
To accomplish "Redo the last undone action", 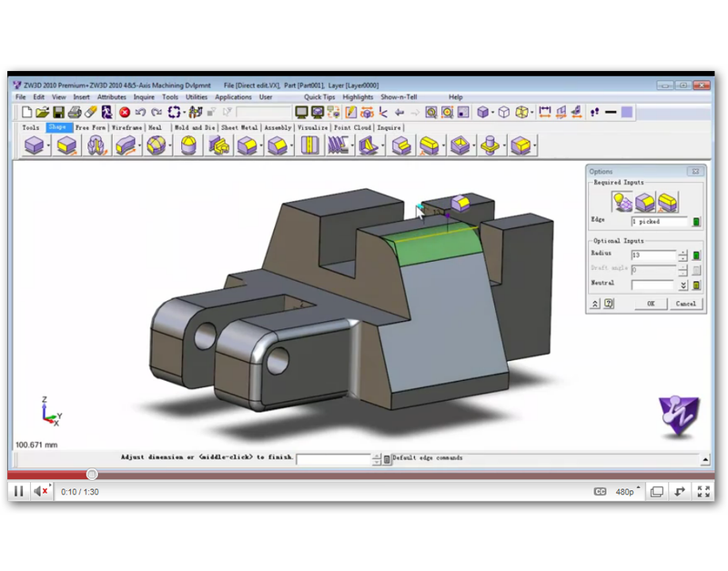I will click(157, 112).
